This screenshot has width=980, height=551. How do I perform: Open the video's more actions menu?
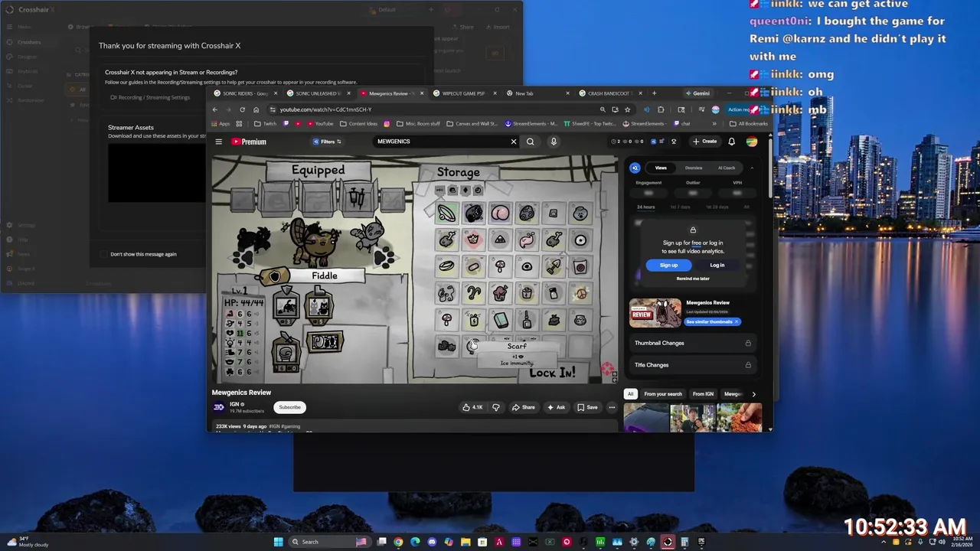[612, 407]
